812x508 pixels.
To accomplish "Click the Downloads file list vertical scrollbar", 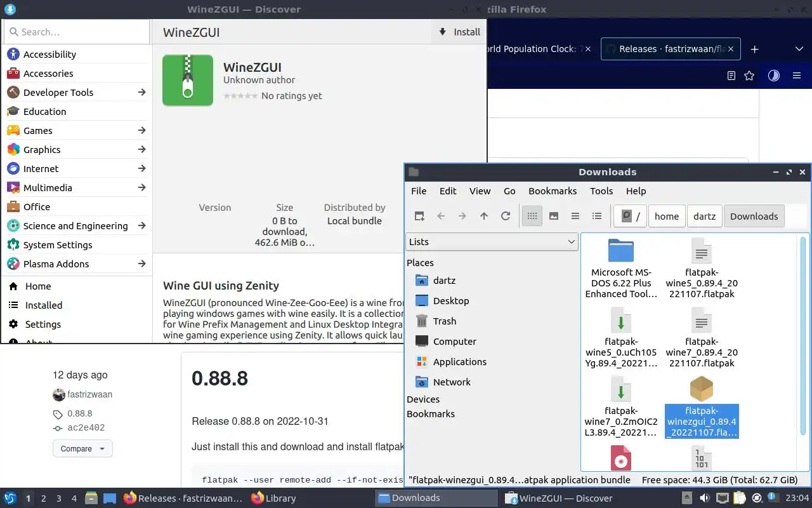I will coord(802,337).
